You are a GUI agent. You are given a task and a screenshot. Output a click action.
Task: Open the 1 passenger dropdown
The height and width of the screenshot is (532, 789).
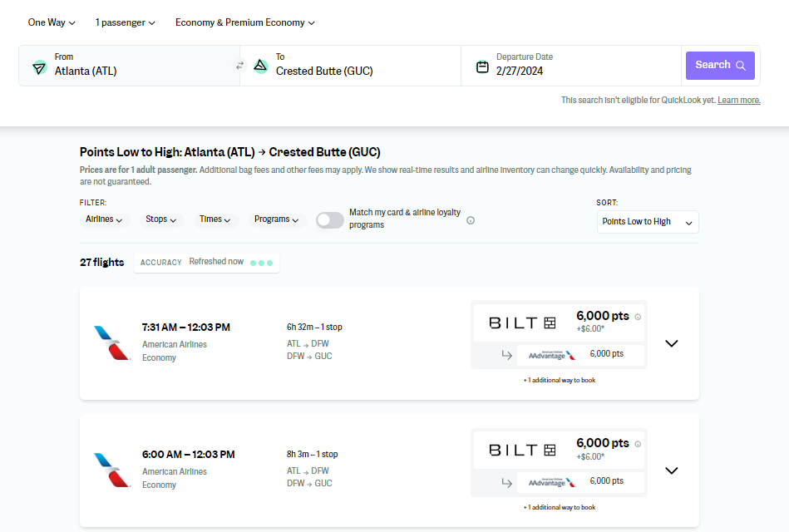(x=125, y=22)
